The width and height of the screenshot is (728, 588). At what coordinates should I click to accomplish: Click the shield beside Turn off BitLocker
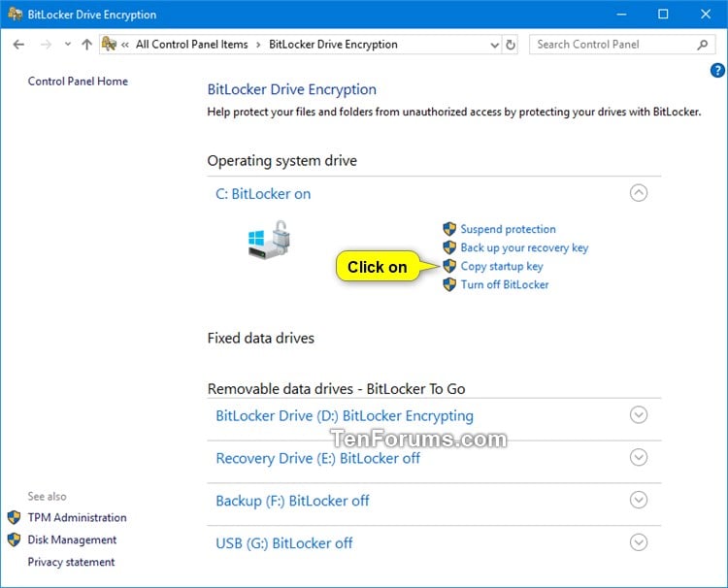[x=449, y=284]
